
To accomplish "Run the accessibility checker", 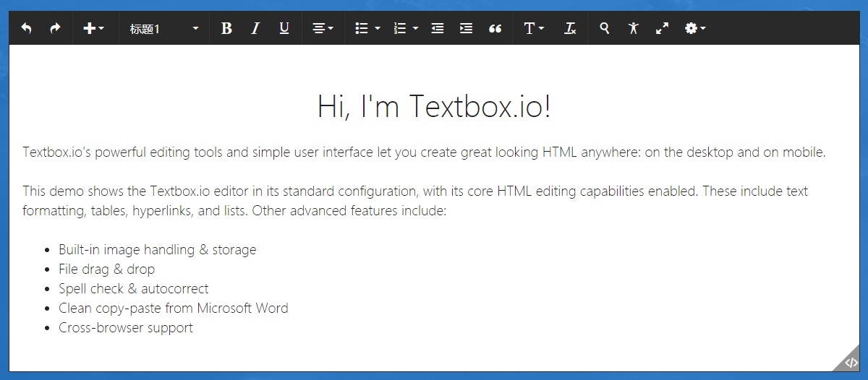I will tap(633, 28).
